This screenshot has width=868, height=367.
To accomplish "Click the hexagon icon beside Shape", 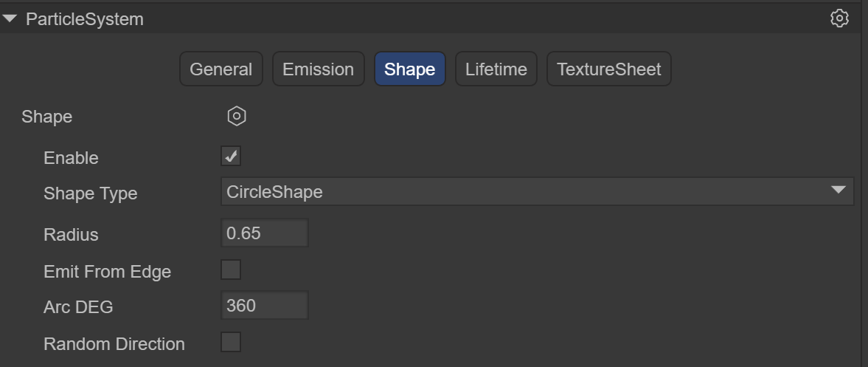I will (237, 116).
